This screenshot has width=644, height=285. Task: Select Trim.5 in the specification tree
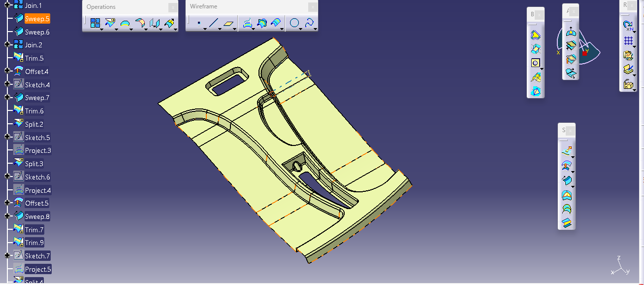(34, 58)
